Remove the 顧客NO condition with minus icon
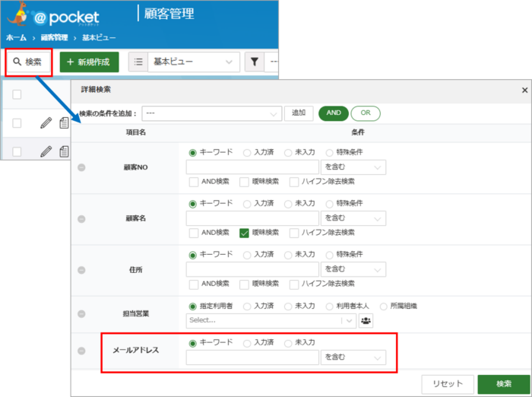The height and width of the screenshot is (397, 532). coord(81,167)
